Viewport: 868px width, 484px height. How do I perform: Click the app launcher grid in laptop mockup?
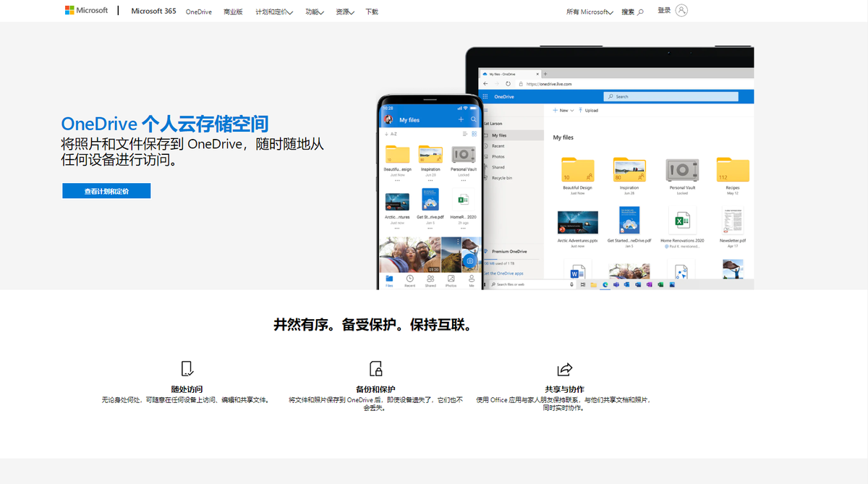(x=485, y=96)
